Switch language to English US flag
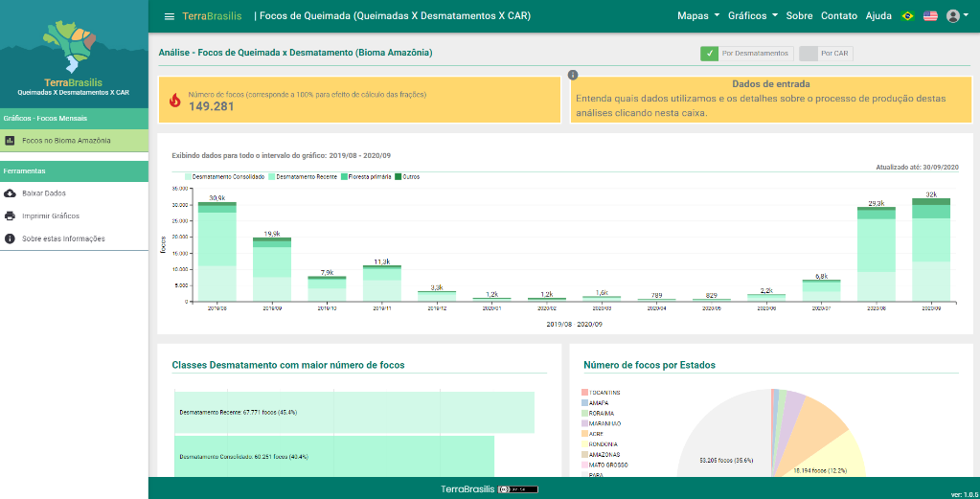Viewport: 980px width, 499px height. point(930,16)
